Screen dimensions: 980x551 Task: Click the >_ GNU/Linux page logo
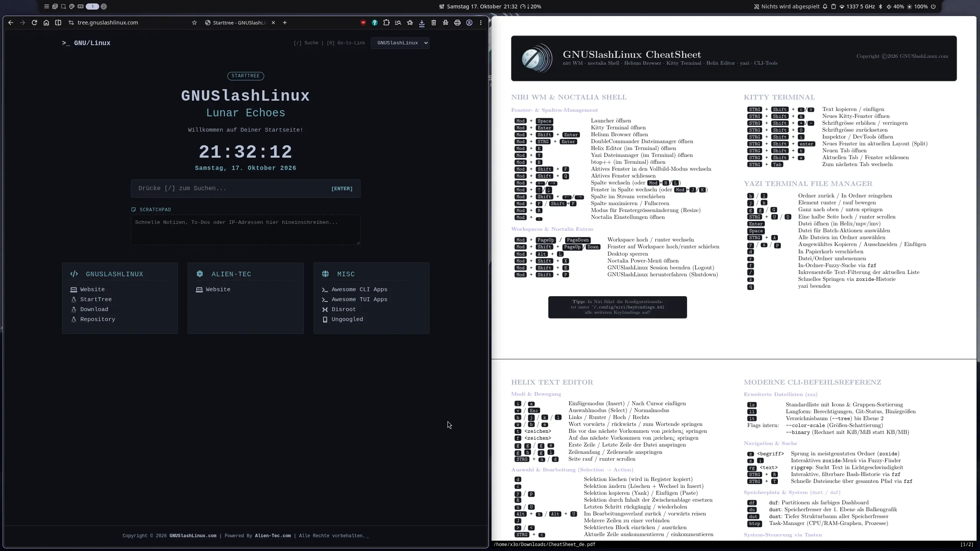point(86,43)
